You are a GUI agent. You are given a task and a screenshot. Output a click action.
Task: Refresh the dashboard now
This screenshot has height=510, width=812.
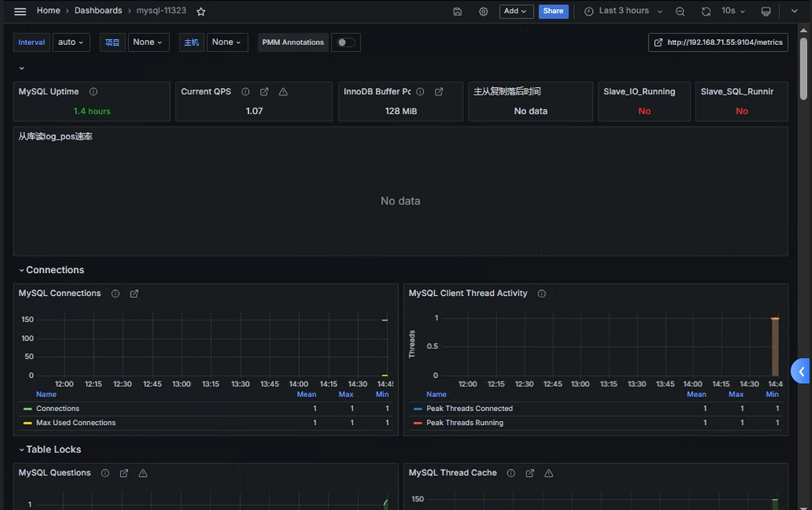pos(706,11)
